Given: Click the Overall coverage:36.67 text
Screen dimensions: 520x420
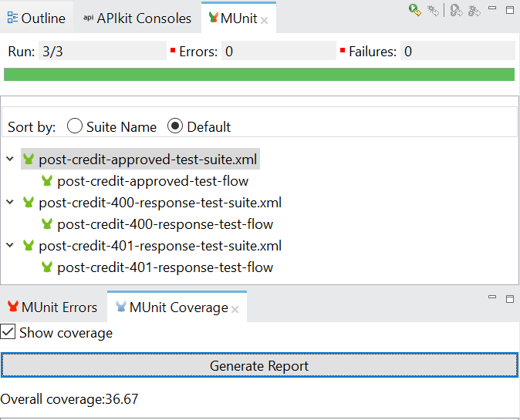Looking at the screenshot, I should pos(69,398).
